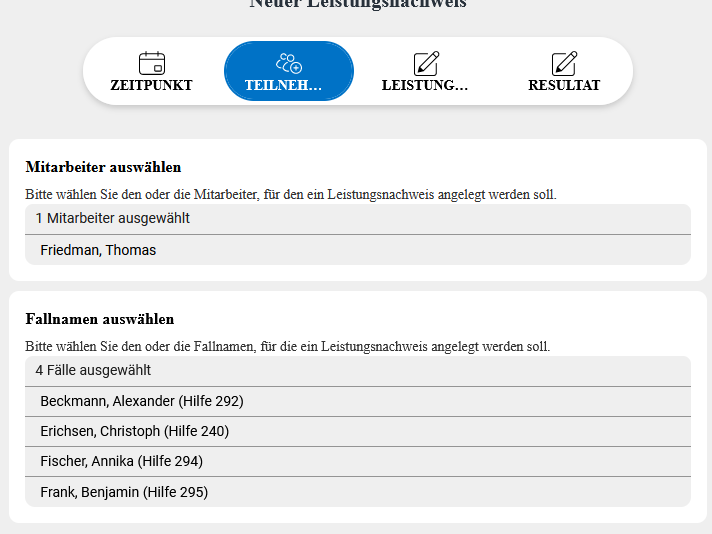712x534 pixels.
Task: Click case Frank, Benjamin (Hilfe 295)
Action: click(x=124, y=492)
